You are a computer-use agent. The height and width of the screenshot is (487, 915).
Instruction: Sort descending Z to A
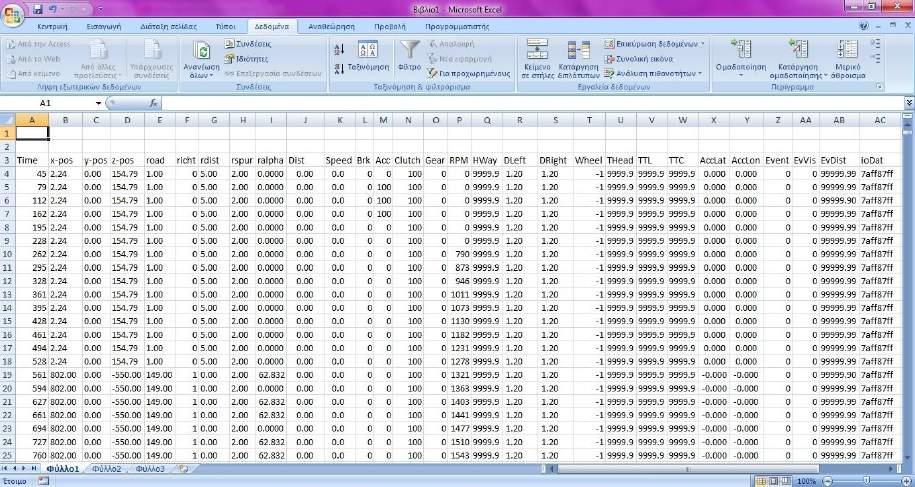point(339,69)
